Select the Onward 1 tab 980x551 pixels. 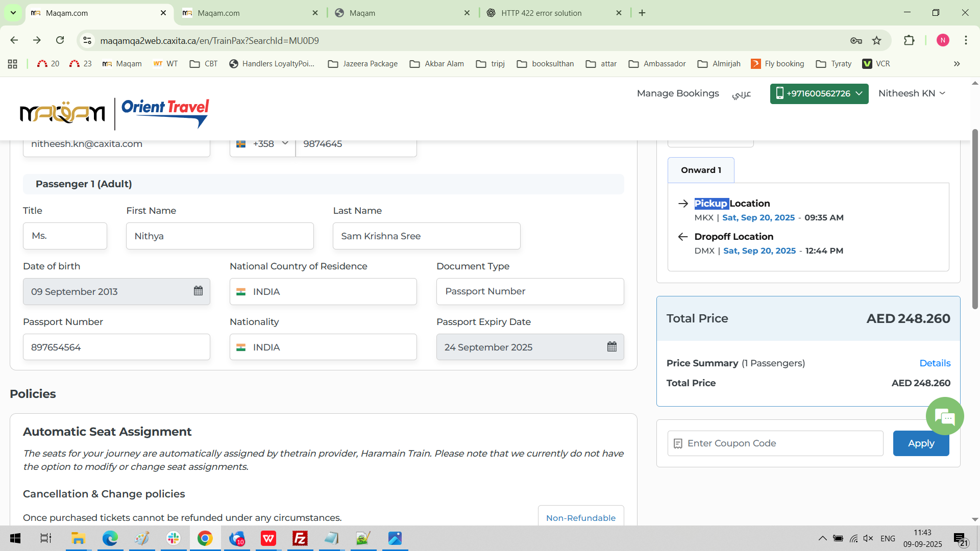tap(701, 170)
